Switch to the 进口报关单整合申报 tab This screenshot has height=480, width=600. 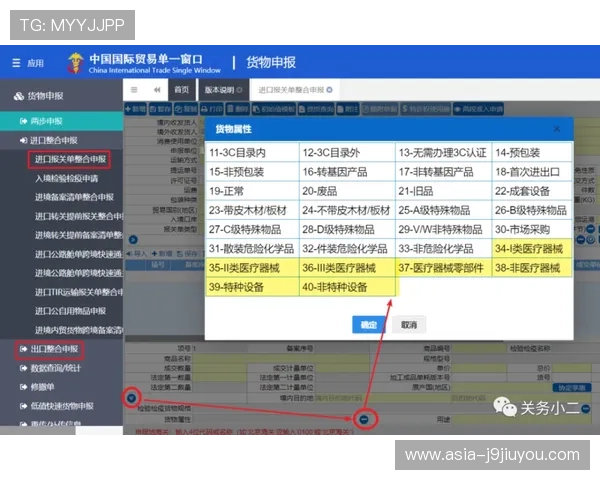pyautogui.click(x=291, y=90)
